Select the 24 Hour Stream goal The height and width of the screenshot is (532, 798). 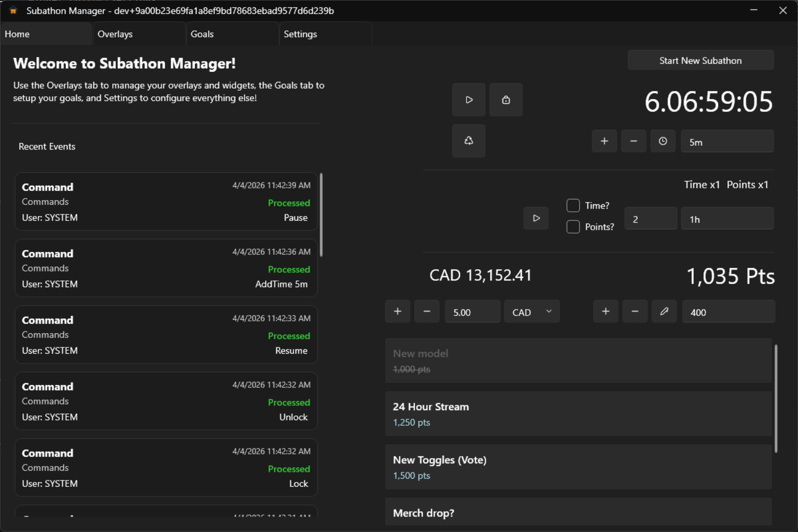click(578, 414)
